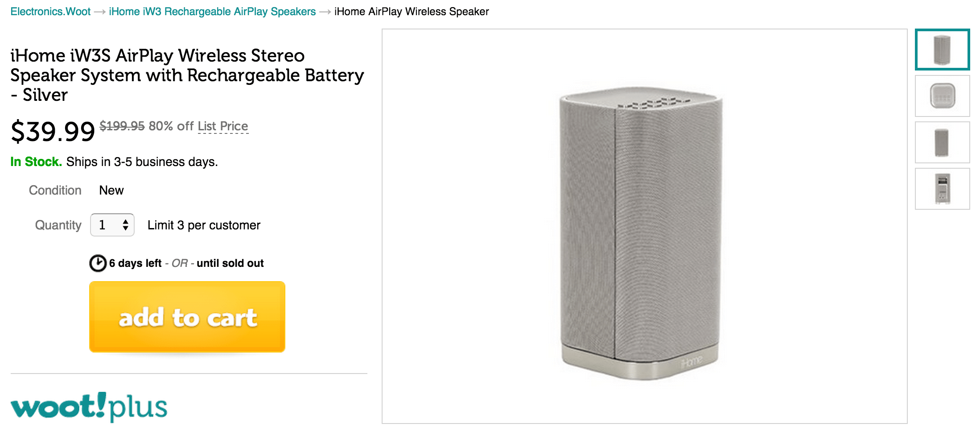
Task: Click the 6 days left text
Action: (x=135, y=263)
